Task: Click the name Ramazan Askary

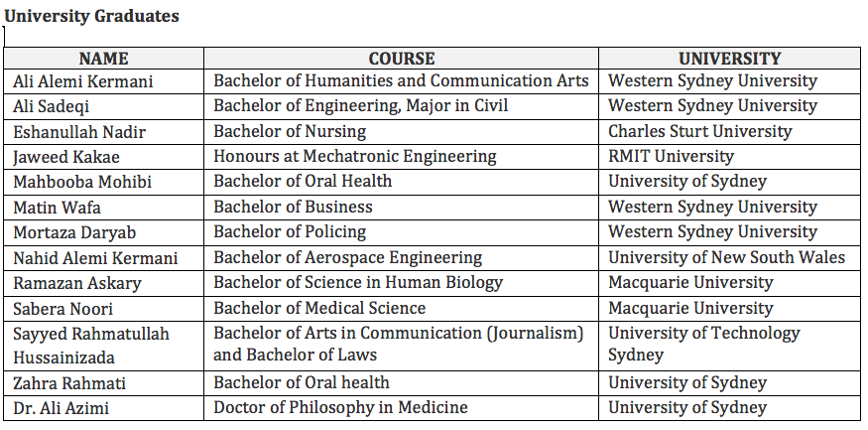Action: [x=77, y=283]
